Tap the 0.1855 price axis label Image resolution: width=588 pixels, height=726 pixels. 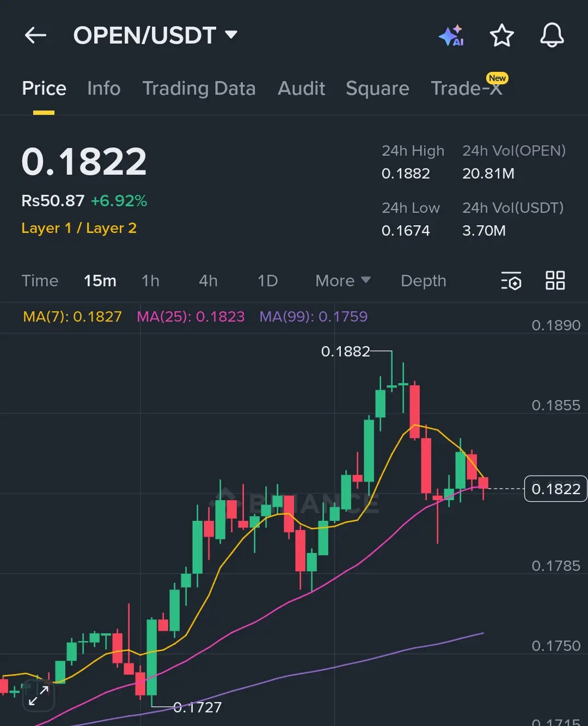[x=556, y=405]
